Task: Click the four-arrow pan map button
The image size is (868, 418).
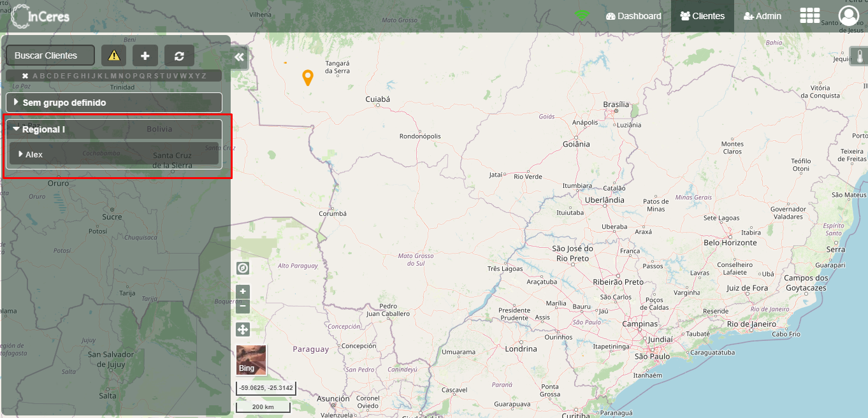Action: [x=243, y=329]
